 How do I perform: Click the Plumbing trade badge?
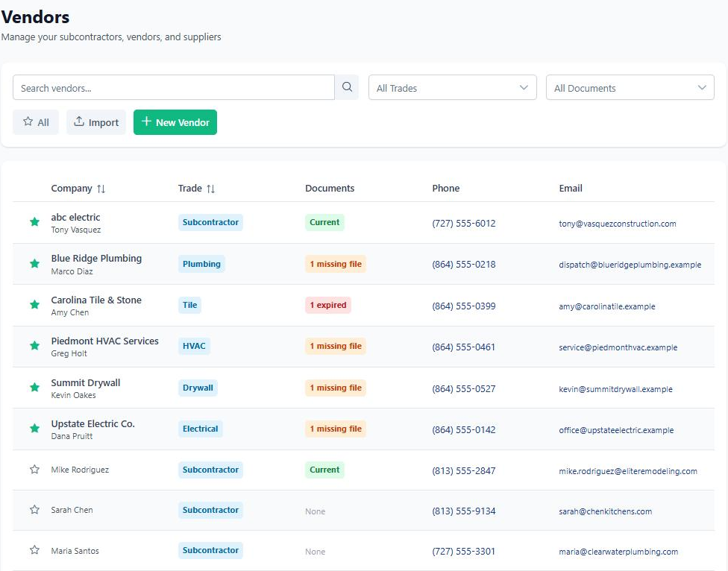[201, 264]
